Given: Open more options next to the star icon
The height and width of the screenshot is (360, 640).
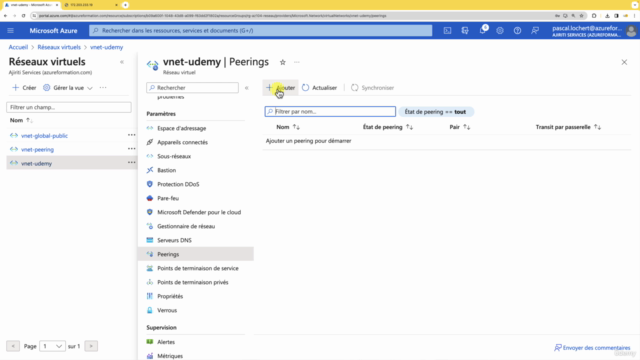Looking at the screenshot, I should click(297, 62).
